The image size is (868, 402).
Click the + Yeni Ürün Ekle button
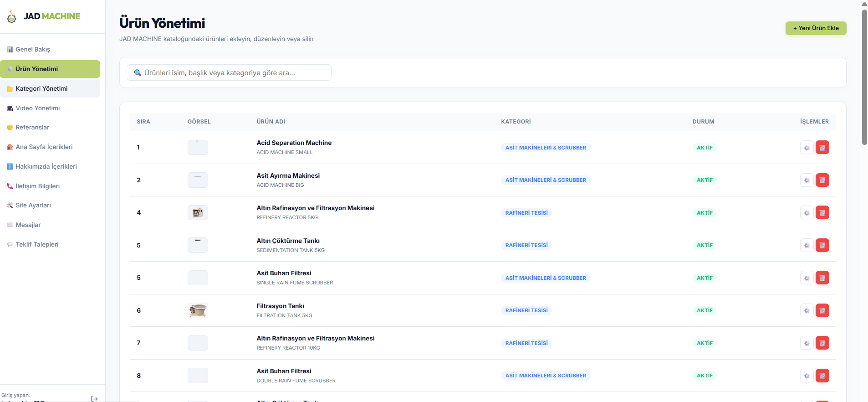coord(816,28)
